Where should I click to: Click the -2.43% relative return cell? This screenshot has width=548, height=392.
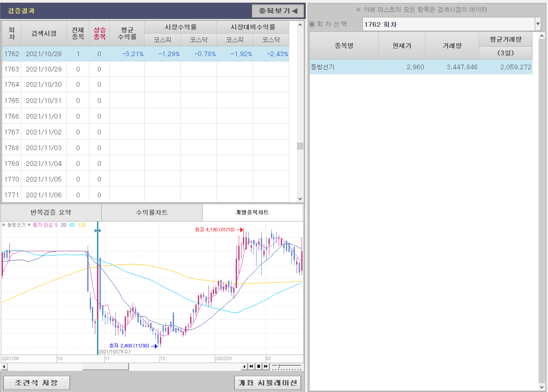(271, 54)
